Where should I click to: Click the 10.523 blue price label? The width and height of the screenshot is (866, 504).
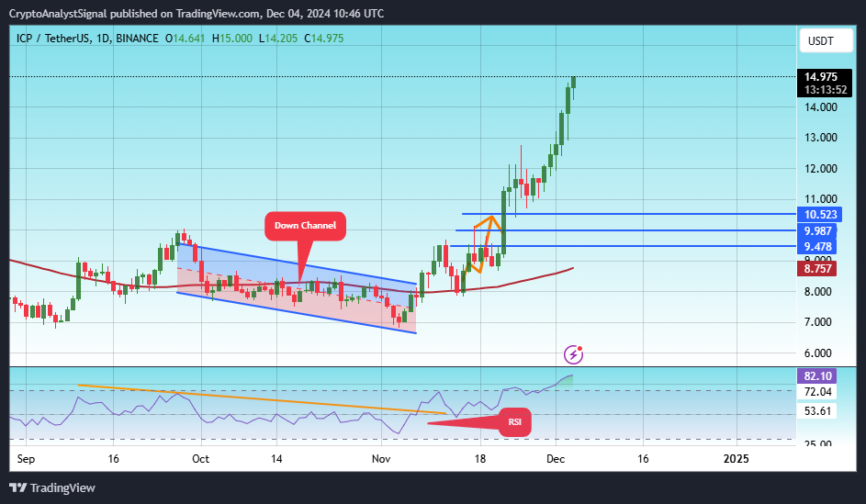click(819, 214)
